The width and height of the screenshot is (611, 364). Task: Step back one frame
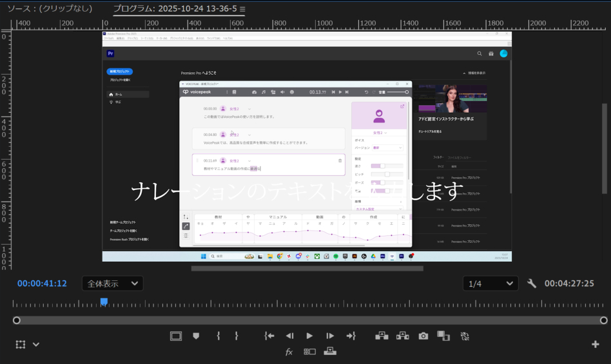pyautogui.click(x=289, y=336)
